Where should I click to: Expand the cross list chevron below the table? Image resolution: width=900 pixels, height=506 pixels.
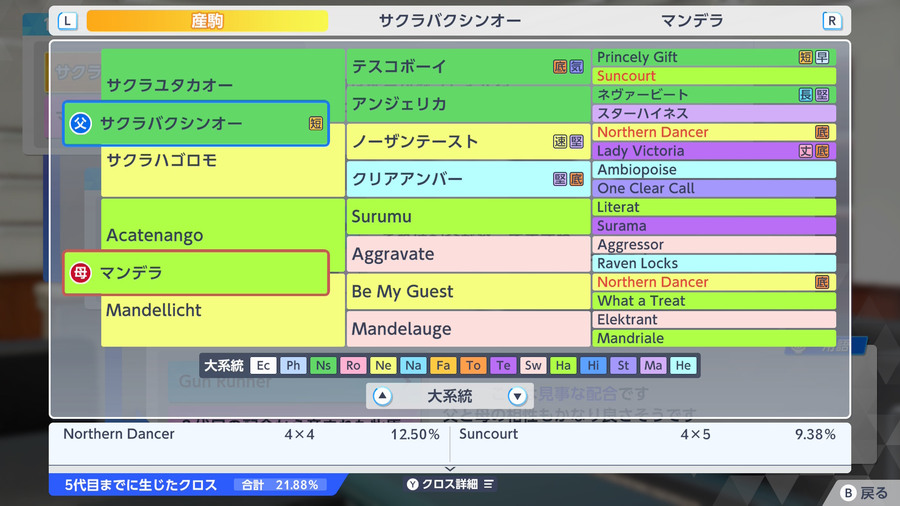click(450, 469)
